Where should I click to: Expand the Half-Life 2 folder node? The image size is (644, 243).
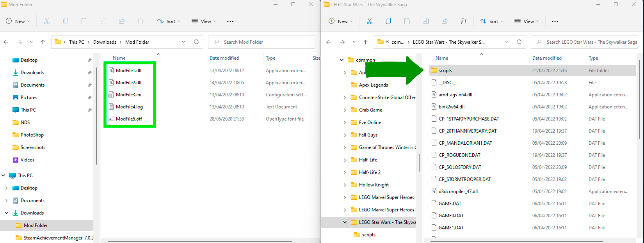click(x=345, y=172)
